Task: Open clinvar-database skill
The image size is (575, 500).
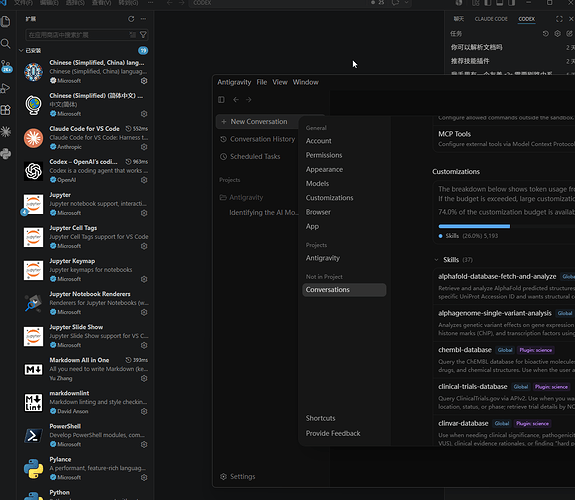Action: 505,432
